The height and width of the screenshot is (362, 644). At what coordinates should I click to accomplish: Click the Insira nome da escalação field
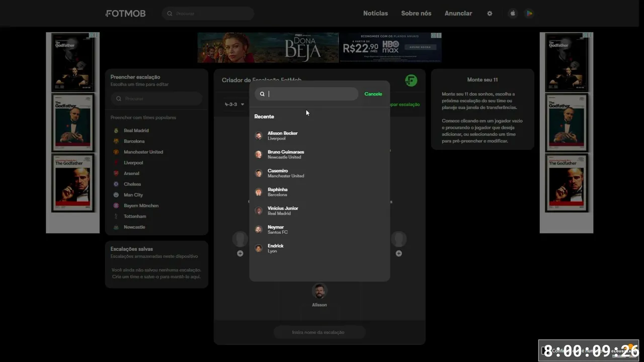pos(319,332)
